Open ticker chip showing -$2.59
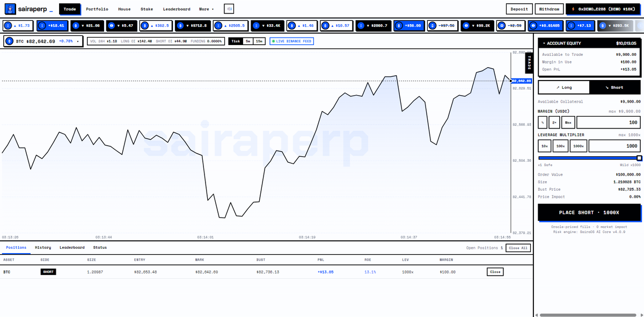 tap(510, 25)
